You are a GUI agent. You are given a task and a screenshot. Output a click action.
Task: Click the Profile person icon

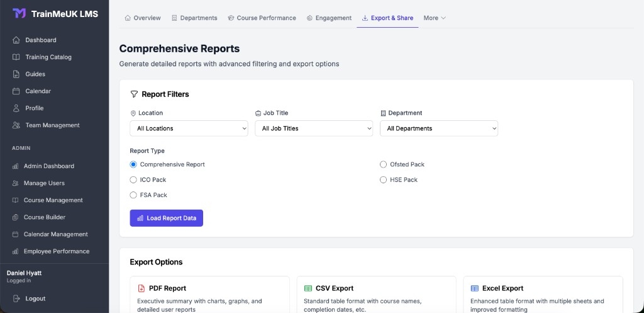point(16,108)
